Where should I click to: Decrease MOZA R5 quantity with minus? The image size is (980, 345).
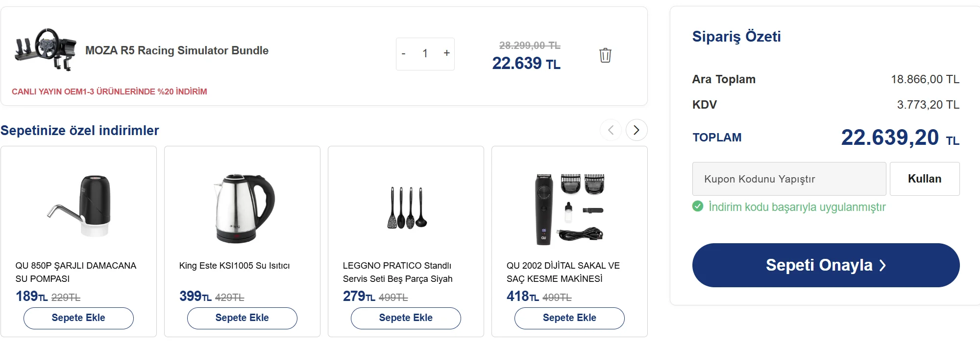(x=404, y=53)
